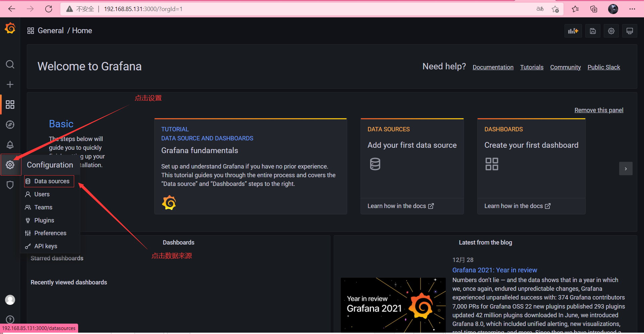Click the database icon under Add data source
This screenshot has width=644, height=334.
375,164
